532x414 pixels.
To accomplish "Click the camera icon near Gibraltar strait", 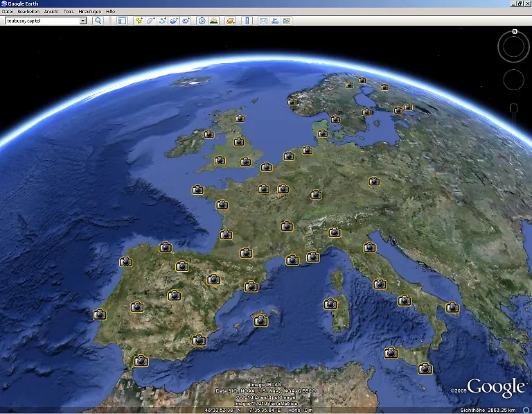I will [x=141, y=361].
